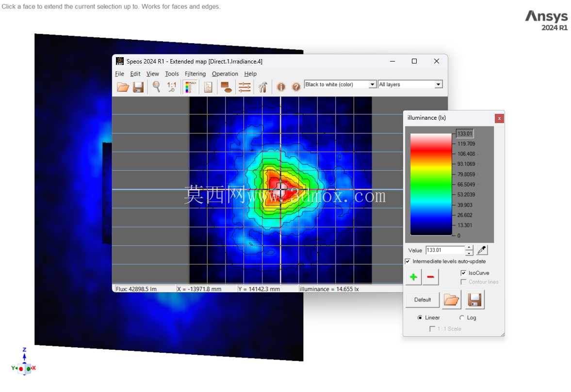Toggle the color level scale icon

pos(190,87)
